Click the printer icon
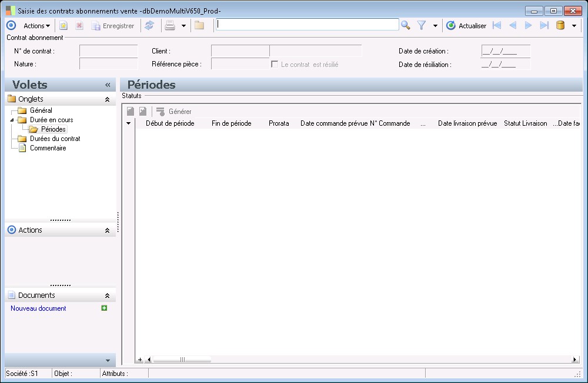 (170, 25)
